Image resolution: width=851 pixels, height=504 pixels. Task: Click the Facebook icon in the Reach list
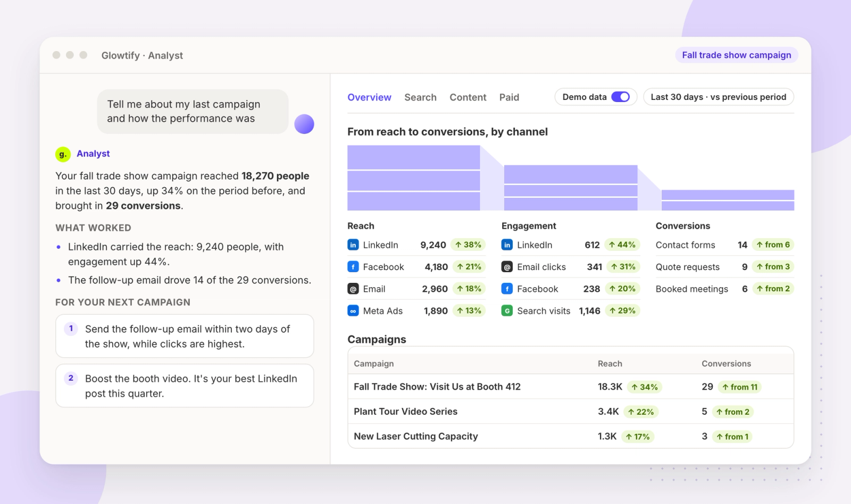pyautogui.click(x=353, y=267)
